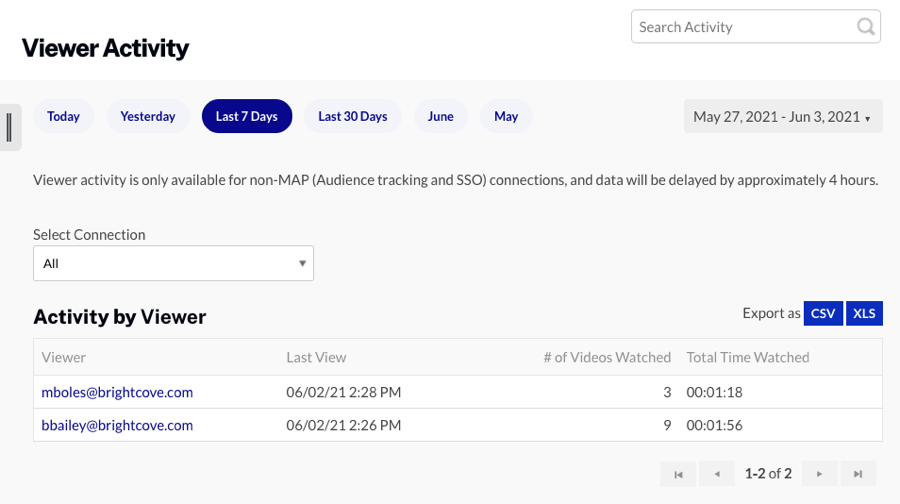Click the 00:01:18 time value
This screenshot has width=900, height=504.
tap(715, 392)
